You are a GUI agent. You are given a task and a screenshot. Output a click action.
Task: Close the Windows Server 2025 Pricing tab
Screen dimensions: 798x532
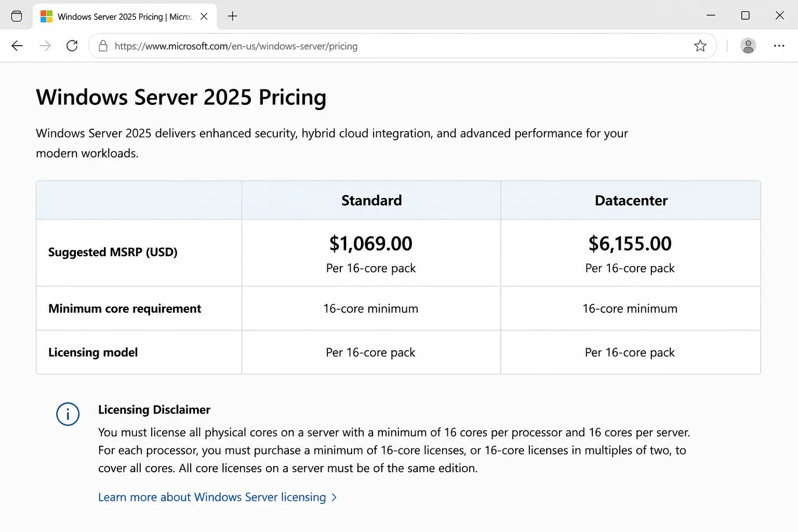204,16
